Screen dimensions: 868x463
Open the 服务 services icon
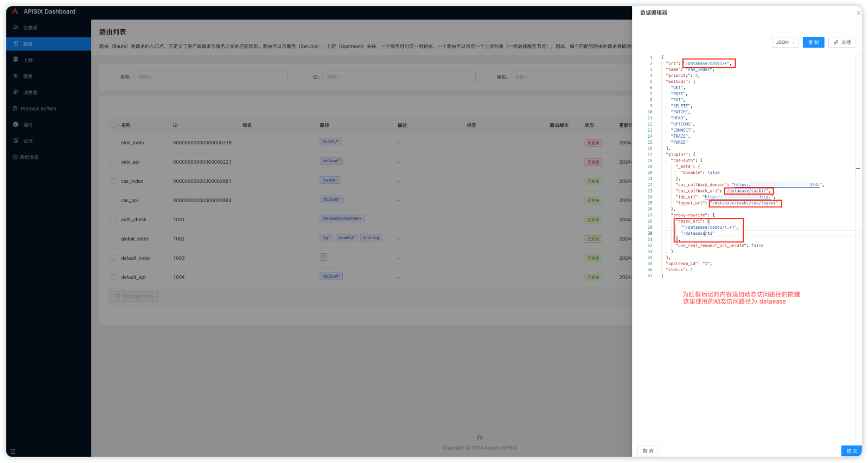16,76
